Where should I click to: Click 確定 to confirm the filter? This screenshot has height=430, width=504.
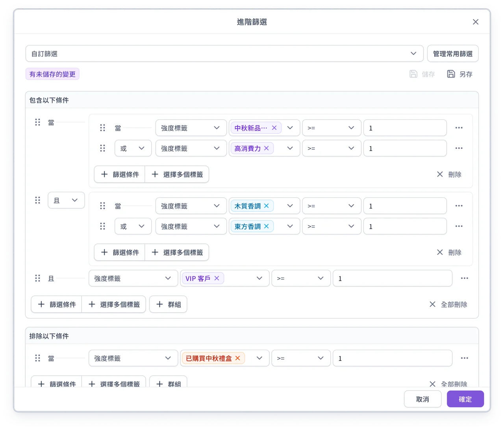tap(465, 399)
